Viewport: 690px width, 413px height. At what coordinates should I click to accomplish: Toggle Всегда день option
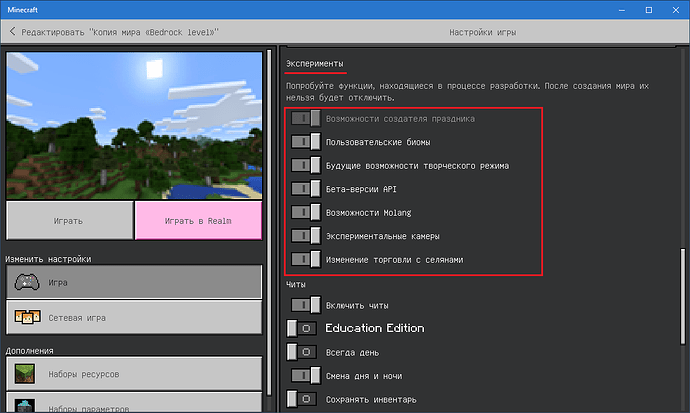(x=302, y=352)
